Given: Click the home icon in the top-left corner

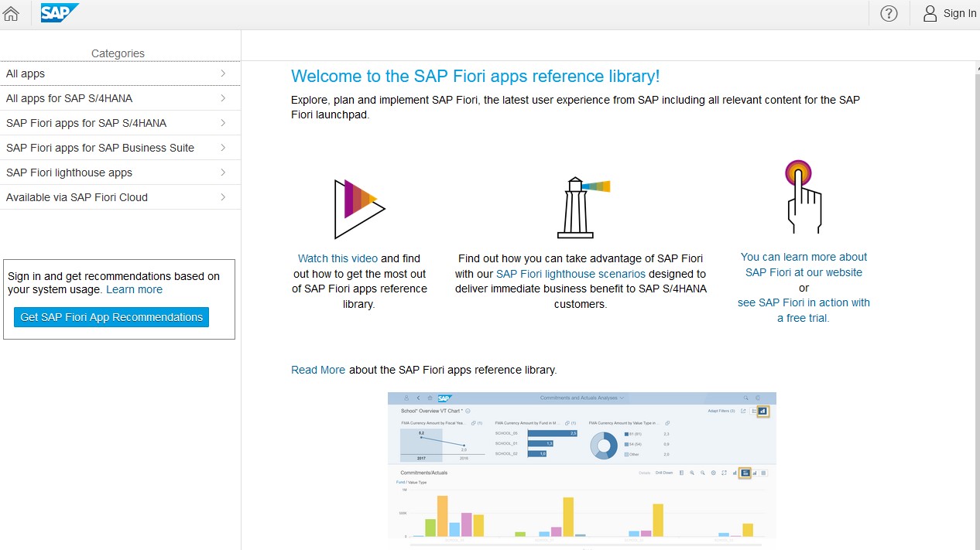Looking at the screenshot, I should coord(11,13).
